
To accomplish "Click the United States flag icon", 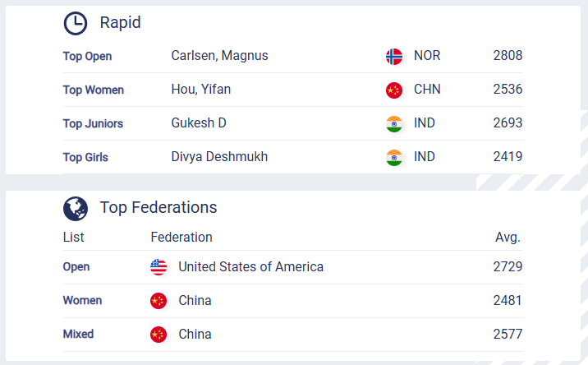I will tap(158, 267).
